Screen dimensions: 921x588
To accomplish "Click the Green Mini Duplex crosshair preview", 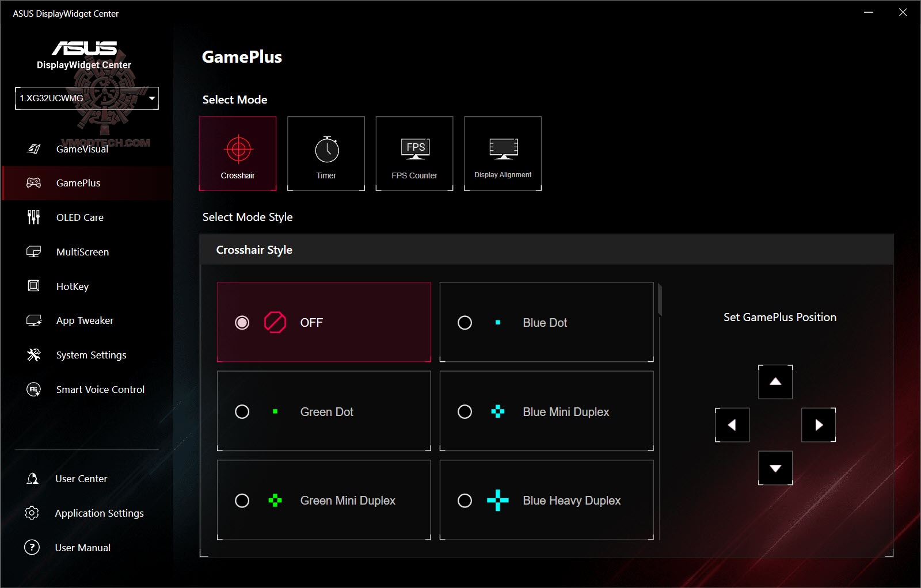I will click(x=275, y=501).
